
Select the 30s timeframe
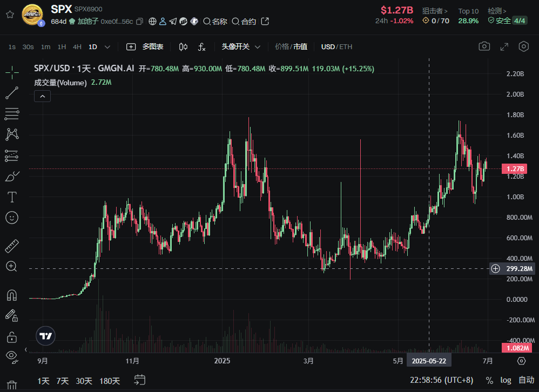(x=28, y=47)
